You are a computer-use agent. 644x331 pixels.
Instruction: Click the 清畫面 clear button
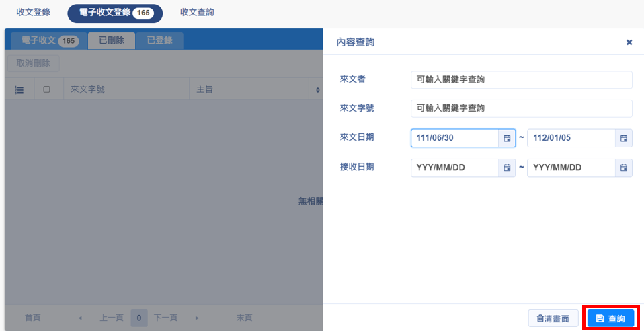[553, 318]
